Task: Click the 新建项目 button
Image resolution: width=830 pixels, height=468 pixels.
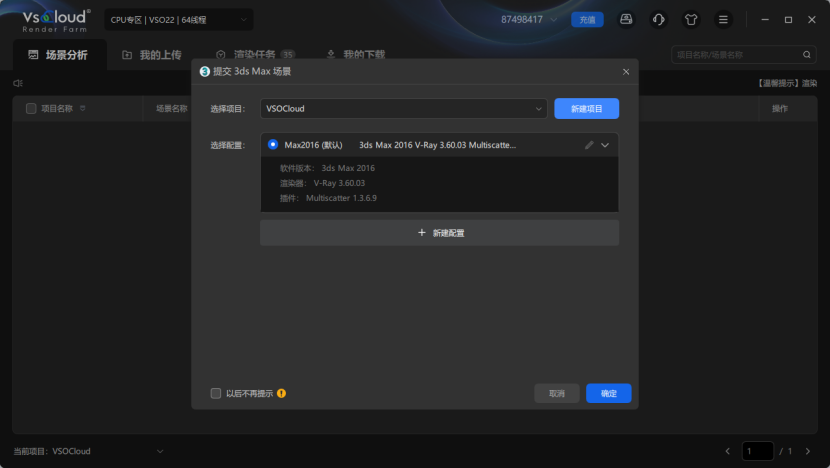Action: (x=586, y=108)
